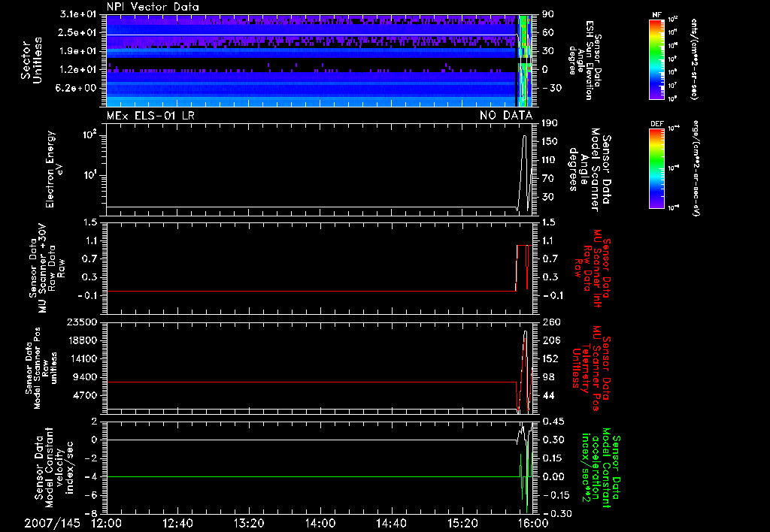Screen dimensions: 770x532
Task: Select the 'NPI Vector Data' title
Action: [153, 7]
